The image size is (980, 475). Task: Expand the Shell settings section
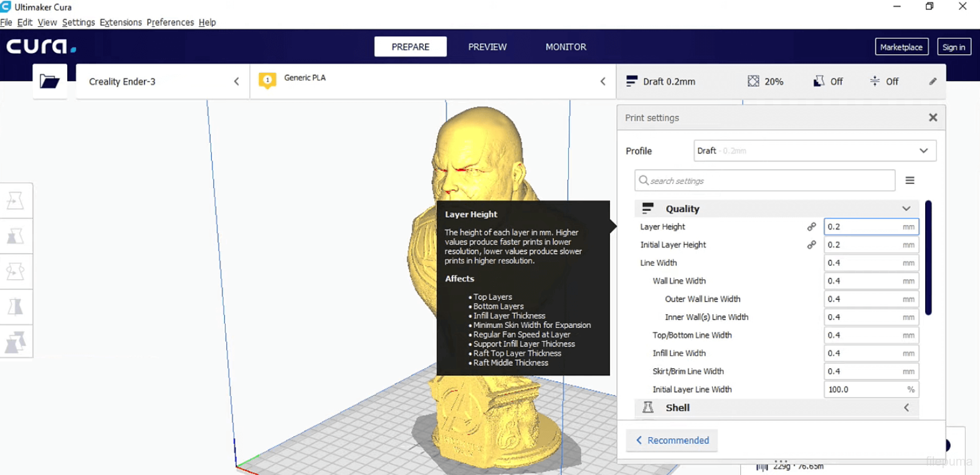click(906, 408)
